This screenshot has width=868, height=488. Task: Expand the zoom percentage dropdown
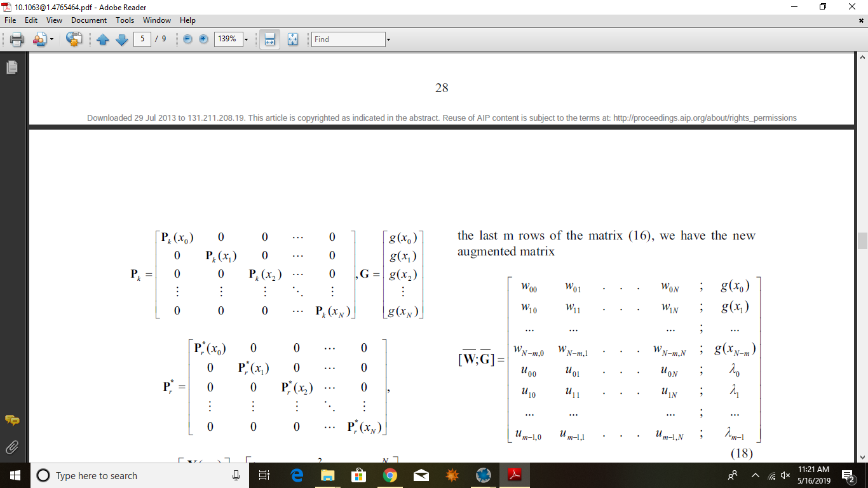[x=246, y=39]
